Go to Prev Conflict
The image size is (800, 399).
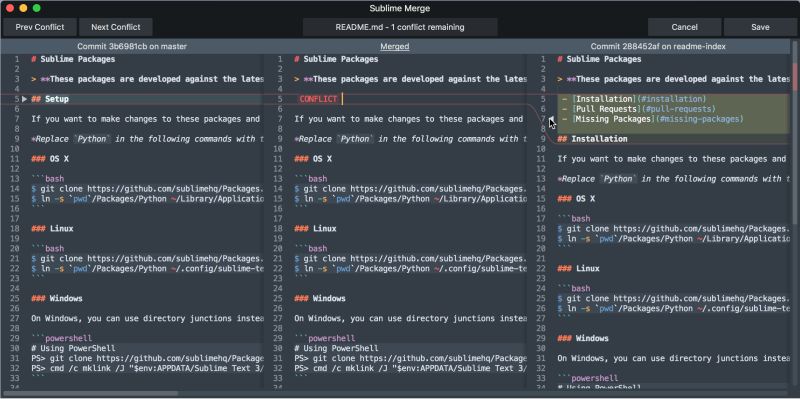point(40,27)
